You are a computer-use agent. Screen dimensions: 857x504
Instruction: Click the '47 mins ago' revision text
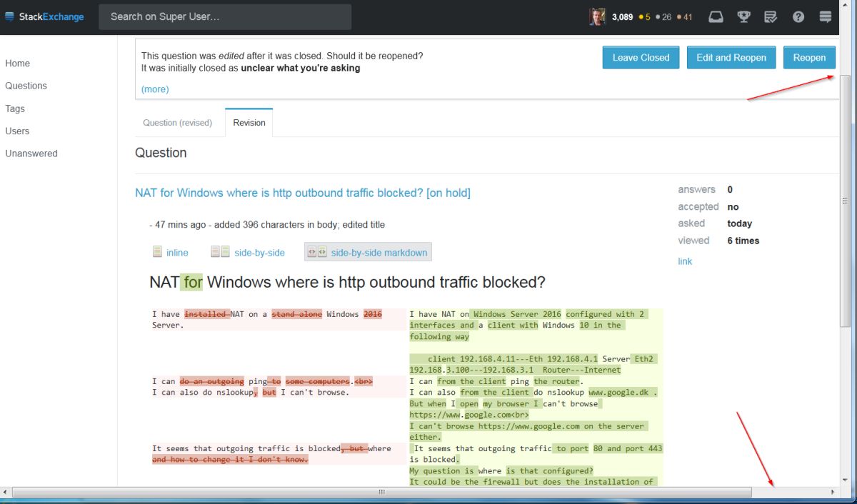point(180,225)
